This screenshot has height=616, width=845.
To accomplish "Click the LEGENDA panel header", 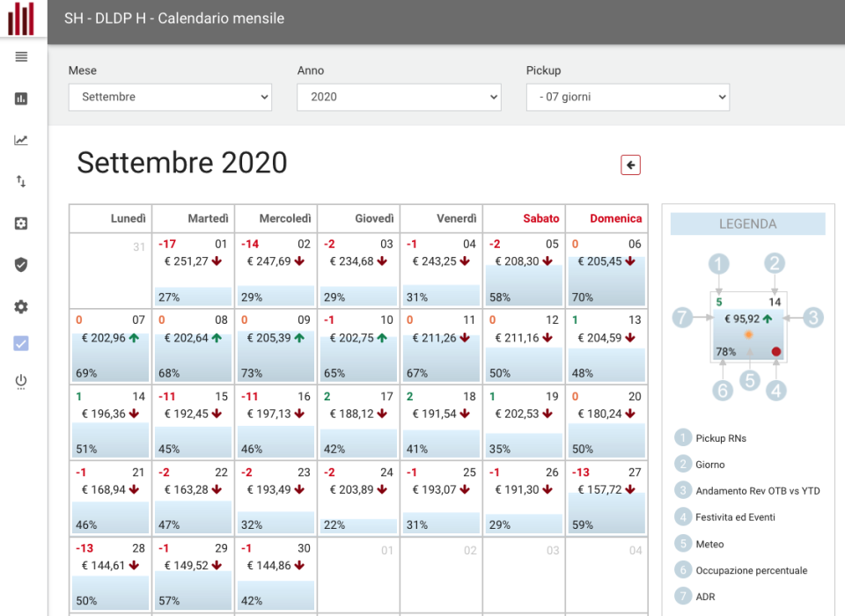I will [747, 224].
